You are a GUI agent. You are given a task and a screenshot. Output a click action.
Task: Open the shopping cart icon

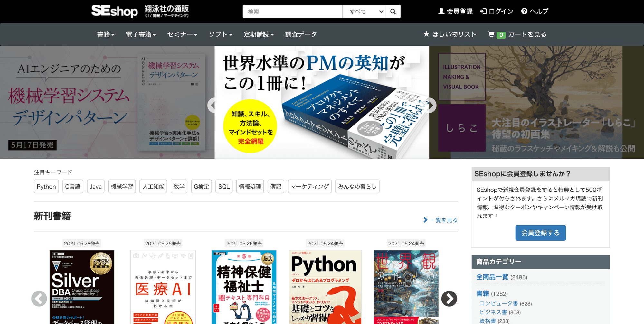(x=491, y=34)
